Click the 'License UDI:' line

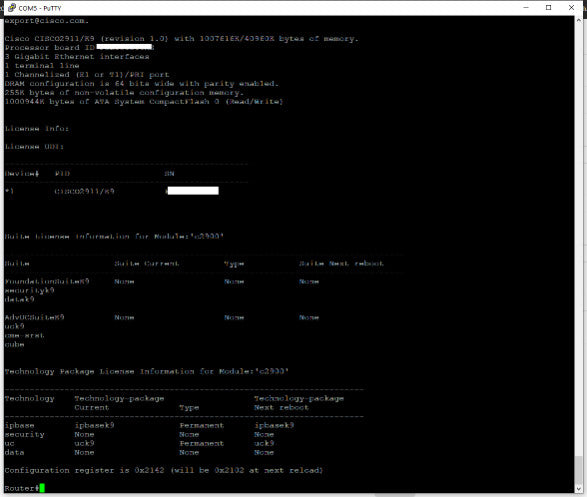click(x=34, y=147)
